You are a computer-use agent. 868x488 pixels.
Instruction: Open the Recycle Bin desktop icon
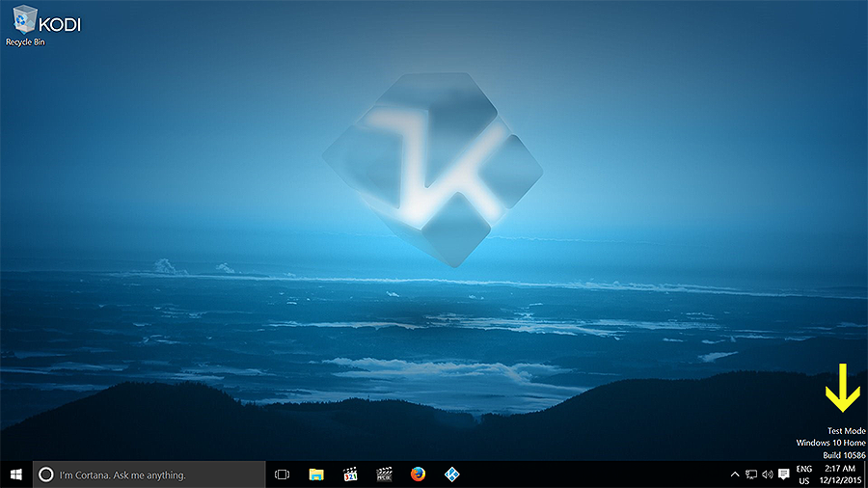(24, 25)
